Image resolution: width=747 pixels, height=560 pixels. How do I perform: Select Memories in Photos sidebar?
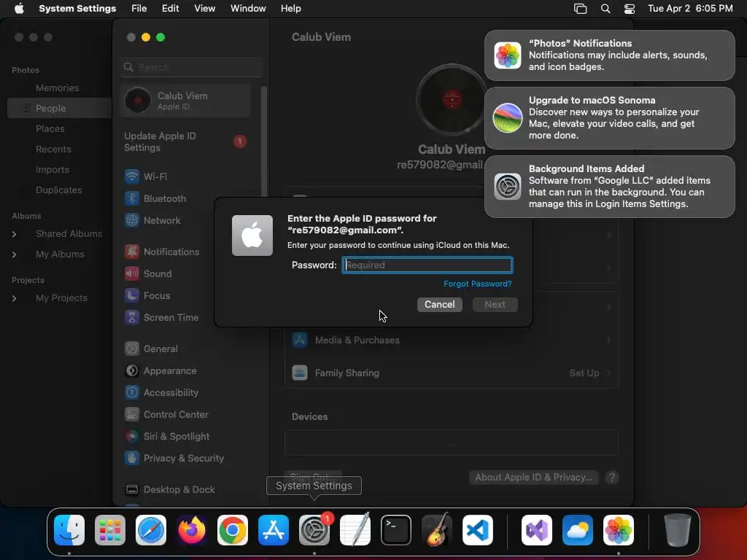click(x=57, y=88)
